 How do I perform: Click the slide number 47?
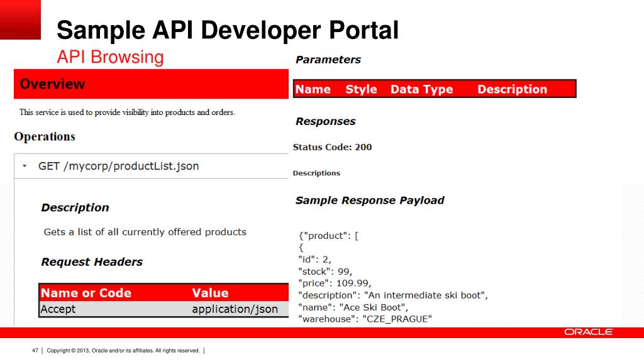(x=35, y=351)
